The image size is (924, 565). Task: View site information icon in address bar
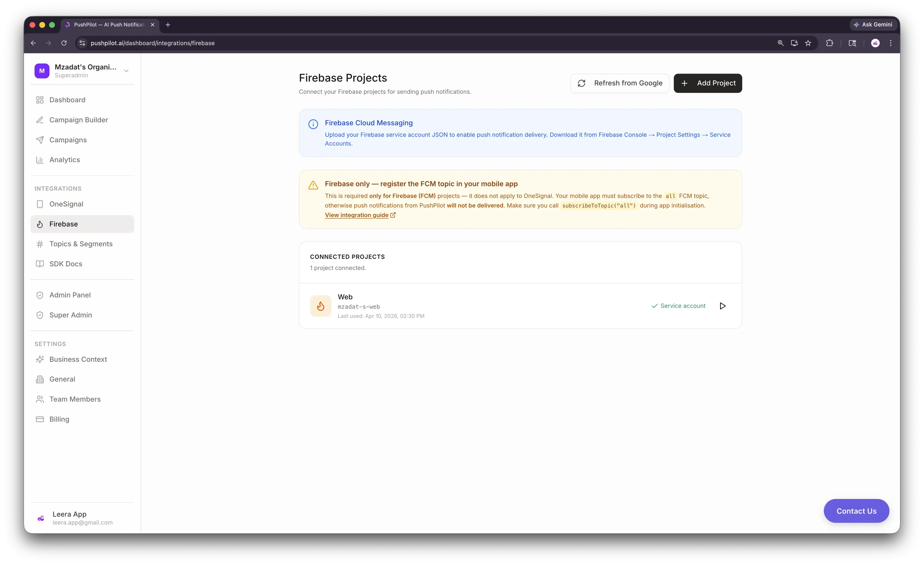[83, 43]
